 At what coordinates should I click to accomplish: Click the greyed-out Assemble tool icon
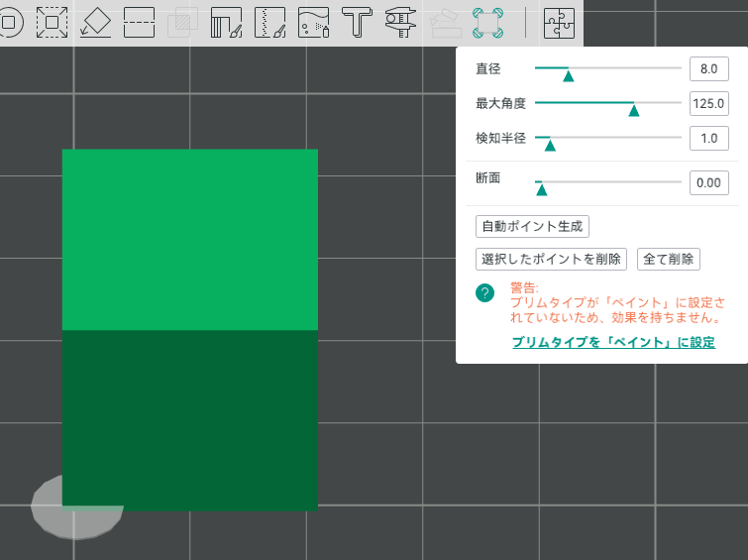click(445, 22)
